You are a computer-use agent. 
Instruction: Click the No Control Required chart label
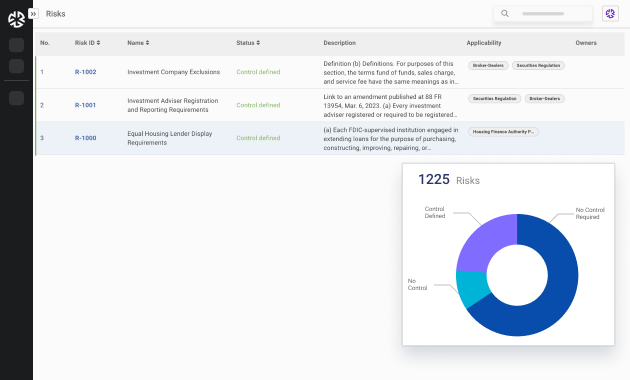[590, 213]
